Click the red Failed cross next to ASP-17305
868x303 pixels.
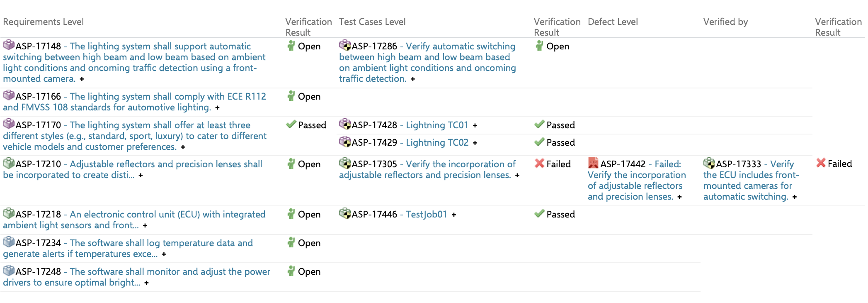[x=539, y=164]
